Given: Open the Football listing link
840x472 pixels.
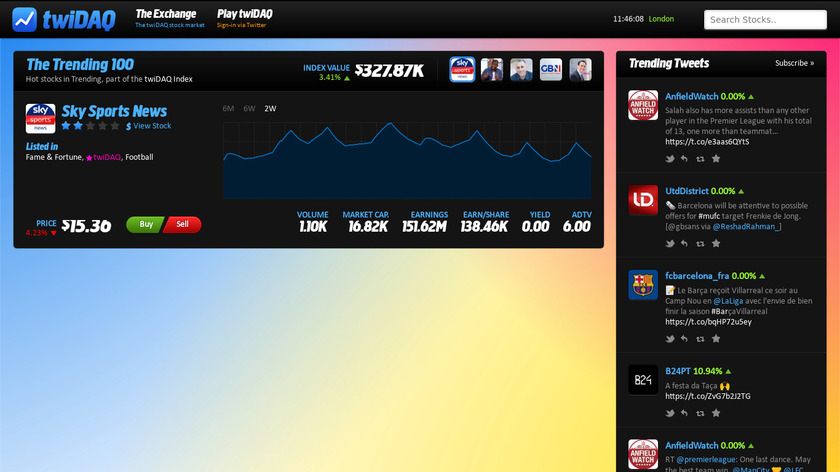Looking at the screenshot, I should [x=139, y=157].
